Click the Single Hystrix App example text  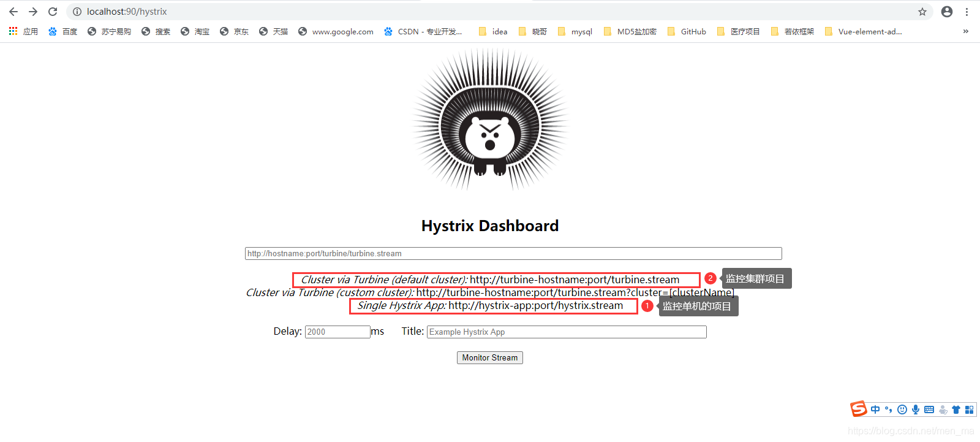(490, 305)
